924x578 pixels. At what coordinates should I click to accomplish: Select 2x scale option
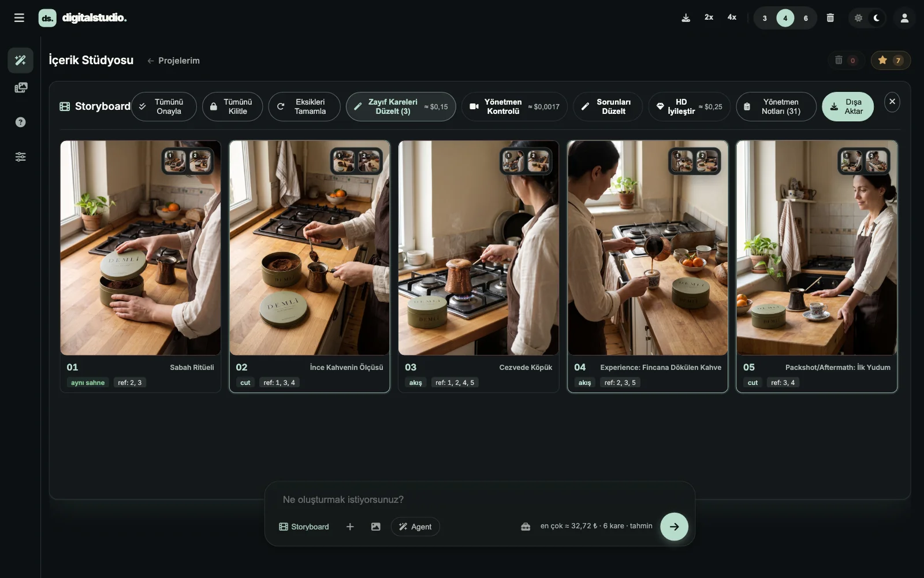(709, 17)
